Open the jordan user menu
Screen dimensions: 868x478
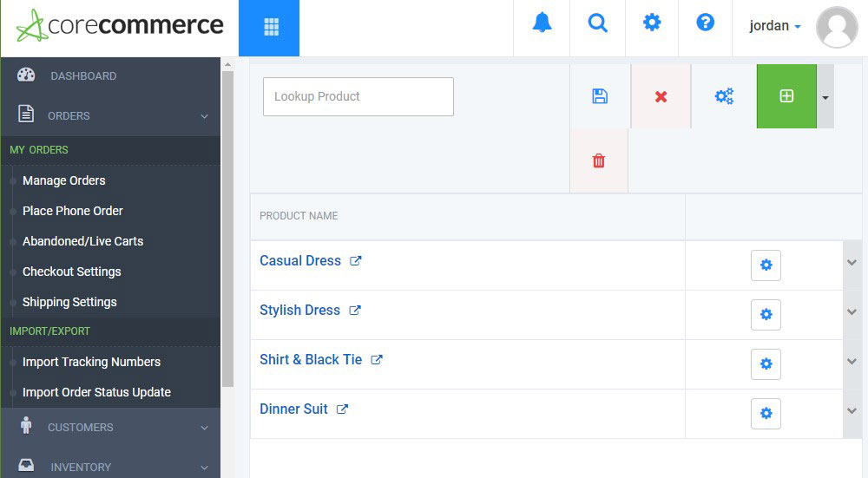coord(775,26)
